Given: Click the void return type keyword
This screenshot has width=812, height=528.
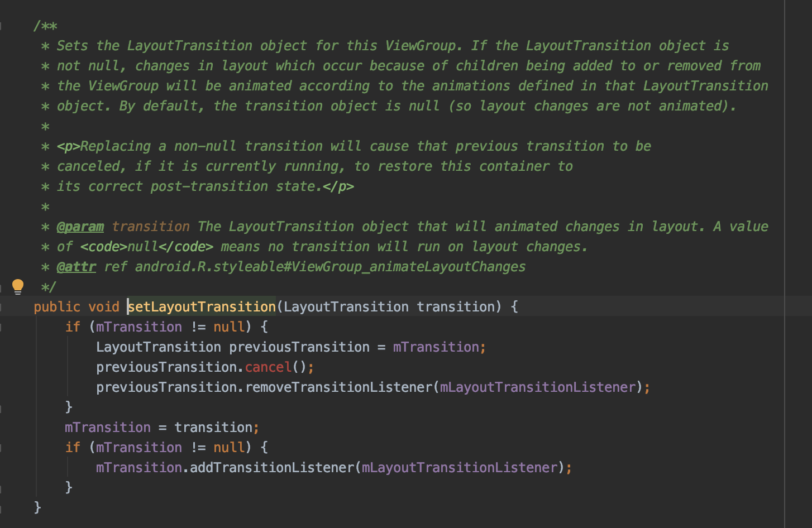Looking at the screenshot, I should coord(104,307).
